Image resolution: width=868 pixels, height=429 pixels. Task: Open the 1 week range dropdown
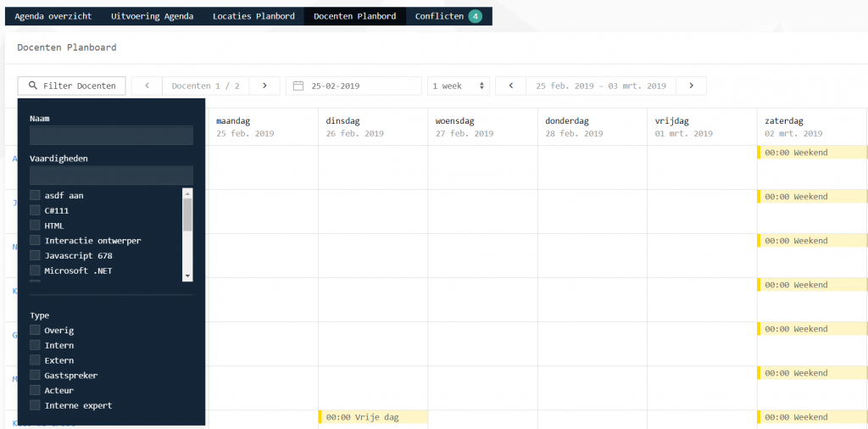[458, 86]
